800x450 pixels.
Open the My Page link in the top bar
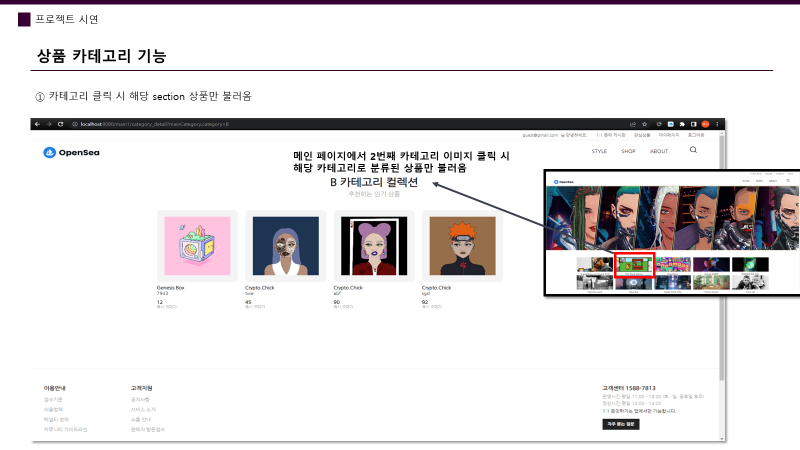point(668,135)
